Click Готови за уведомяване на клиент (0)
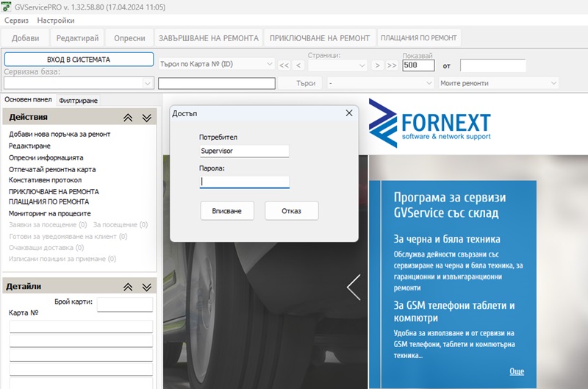 coord(68,236)
